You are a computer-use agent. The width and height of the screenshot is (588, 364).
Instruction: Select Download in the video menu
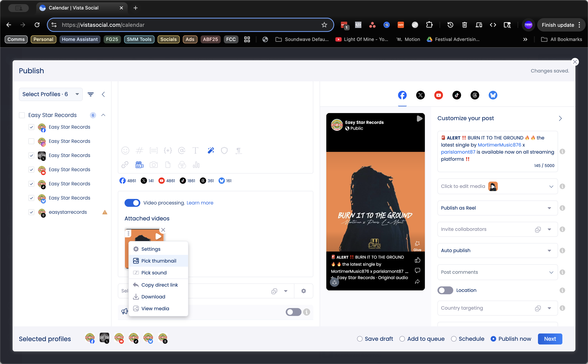pos(153,297)
